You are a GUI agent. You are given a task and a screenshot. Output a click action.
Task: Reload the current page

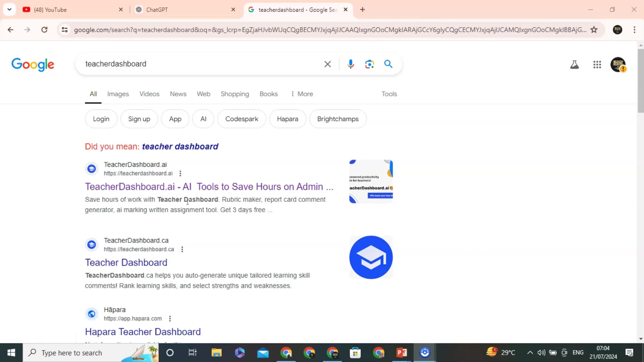[x=44, y=30]
